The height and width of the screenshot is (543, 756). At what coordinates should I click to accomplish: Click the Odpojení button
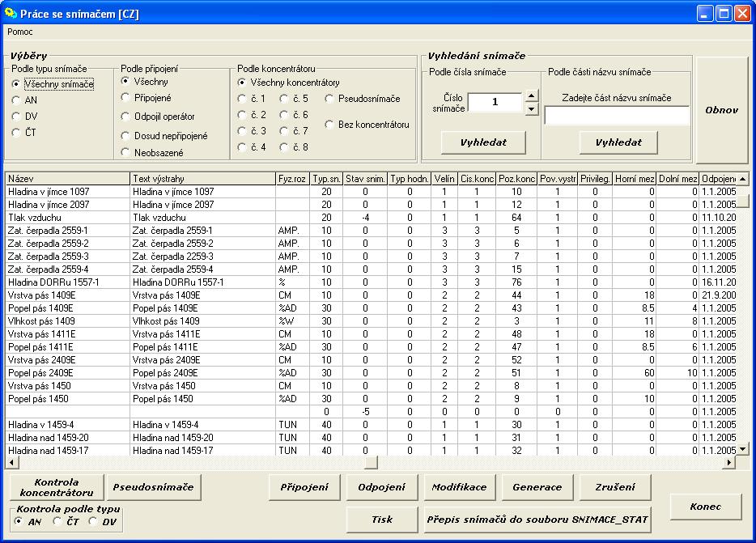[382, 487]
